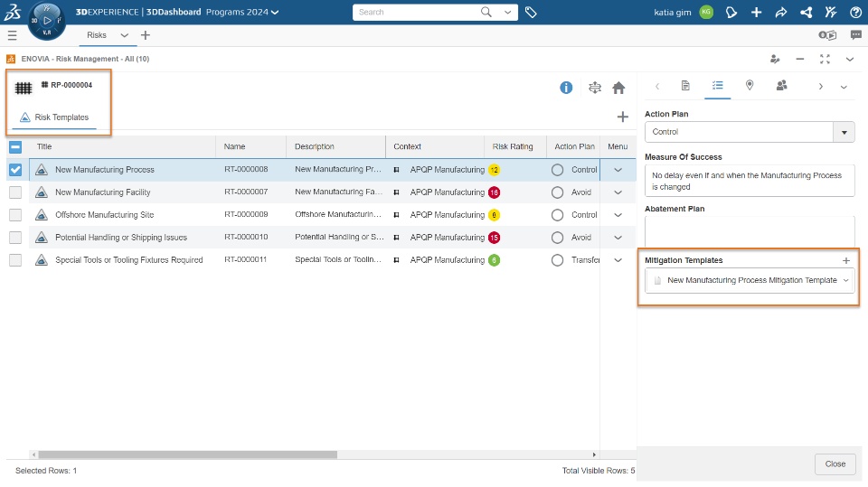The width and height of the screenshot is (868, 487).
Task: Check Potential Handling or Shipping Issues checkbox
Action: tap(15, 238)
